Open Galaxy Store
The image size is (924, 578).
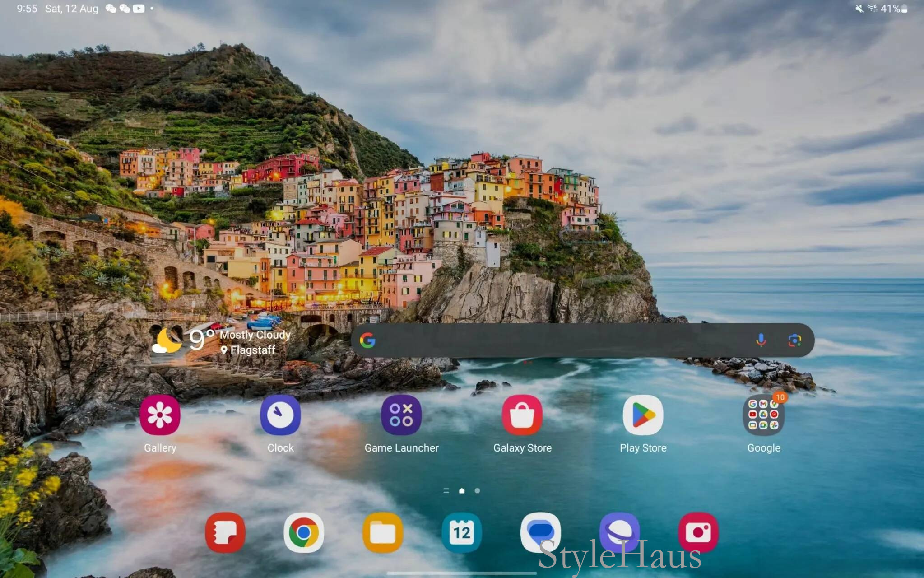point(522,415)
